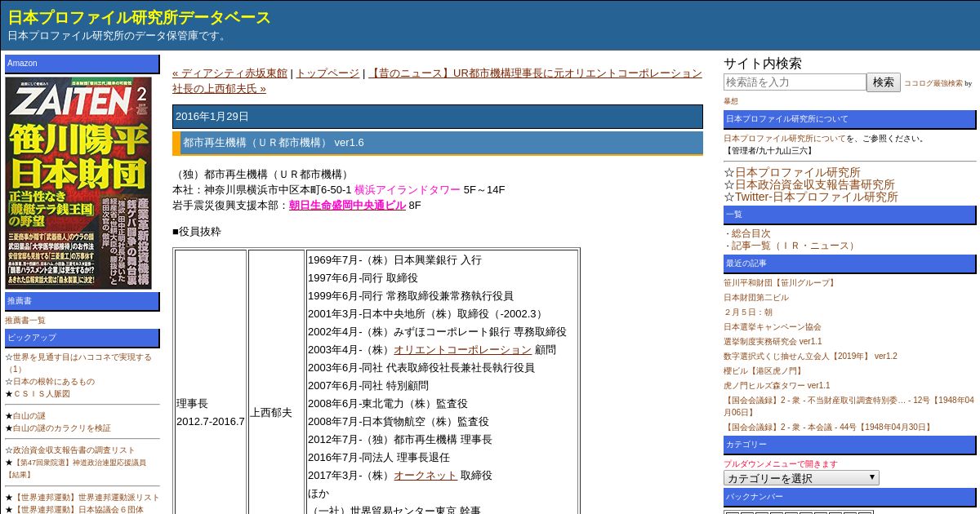Open recent article 櫻ビル【港区虎ノ門】
Viewport: 980px width, 514px height.
click(x=764, y=371)
